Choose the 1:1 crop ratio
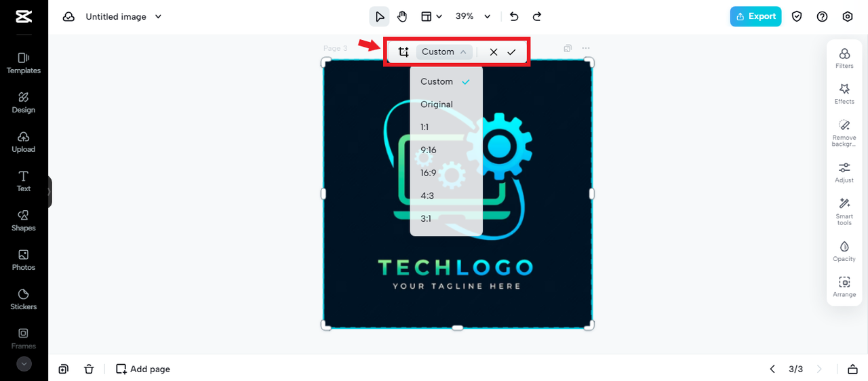 click(446, 127)
